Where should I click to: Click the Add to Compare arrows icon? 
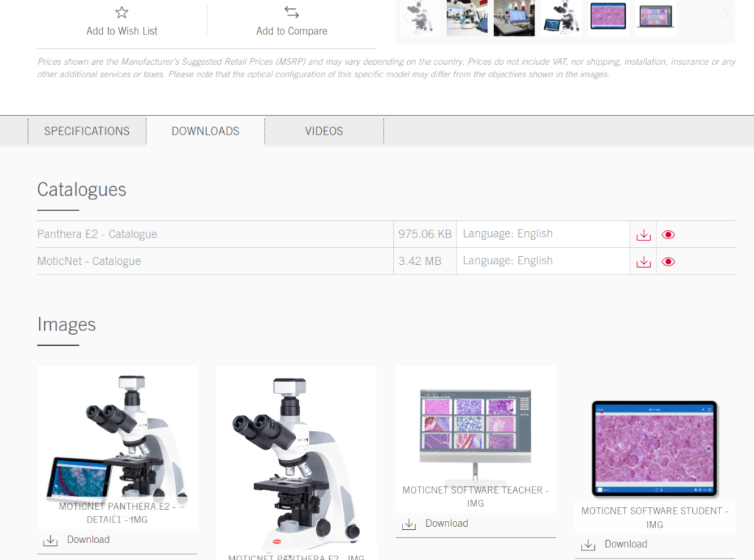coord(292,13)
